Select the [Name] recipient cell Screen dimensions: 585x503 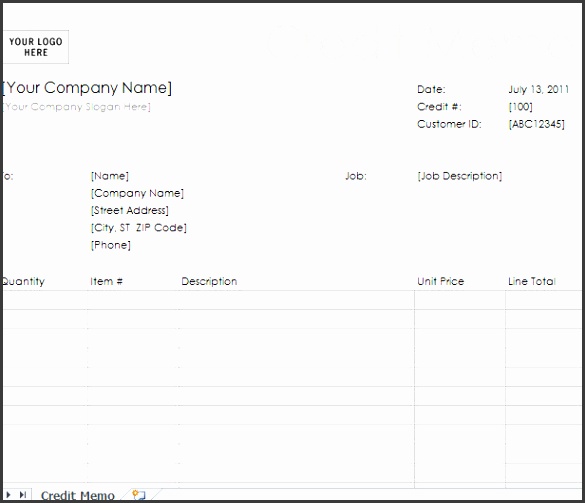[110, 176]
